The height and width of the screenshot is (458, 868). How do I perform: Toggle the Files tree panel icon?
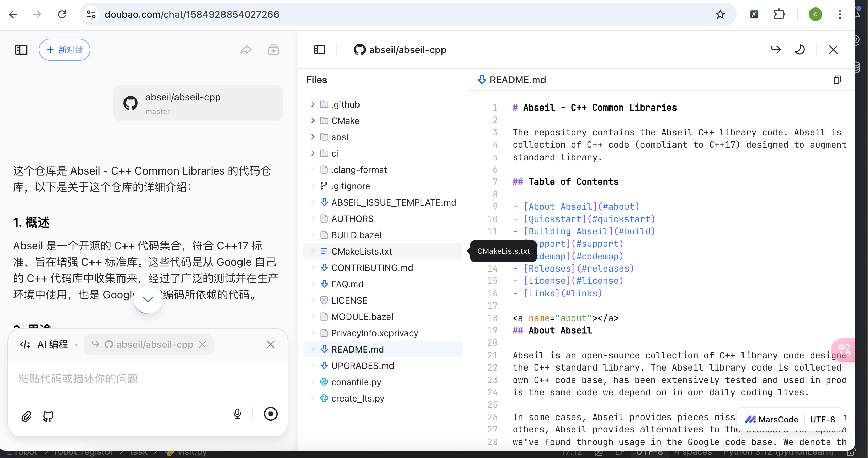click(x=319, y=50)
